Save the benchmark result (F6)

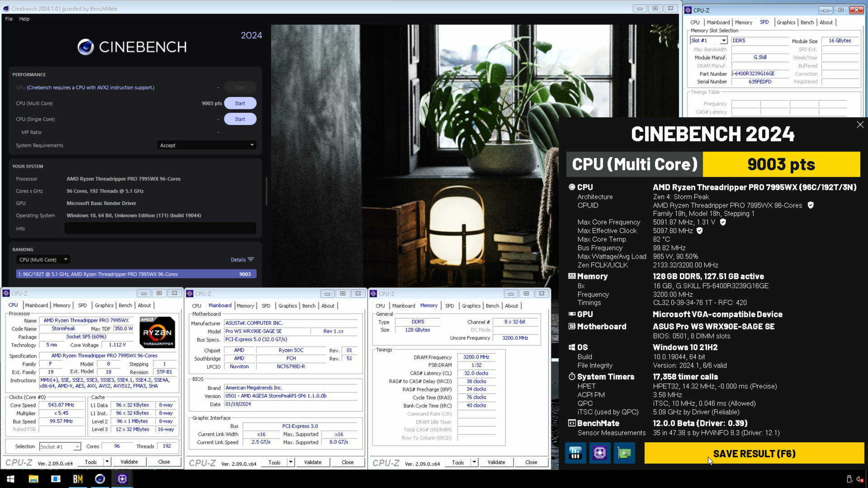coord(754,453)
